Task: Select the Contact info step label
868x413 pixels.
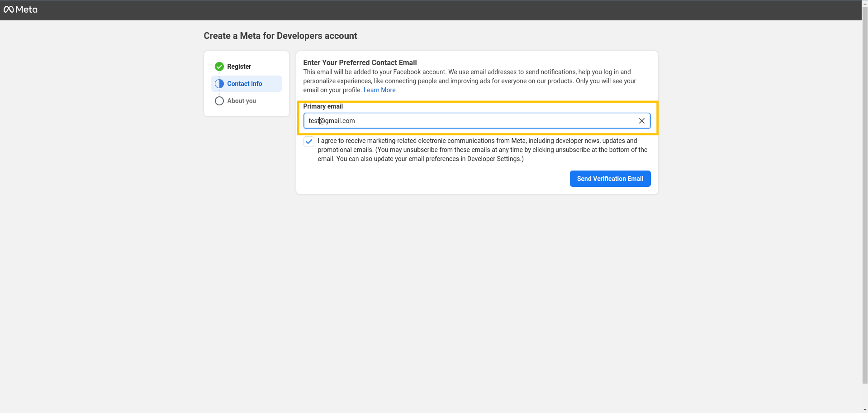Action: click(x=244, y=84)
